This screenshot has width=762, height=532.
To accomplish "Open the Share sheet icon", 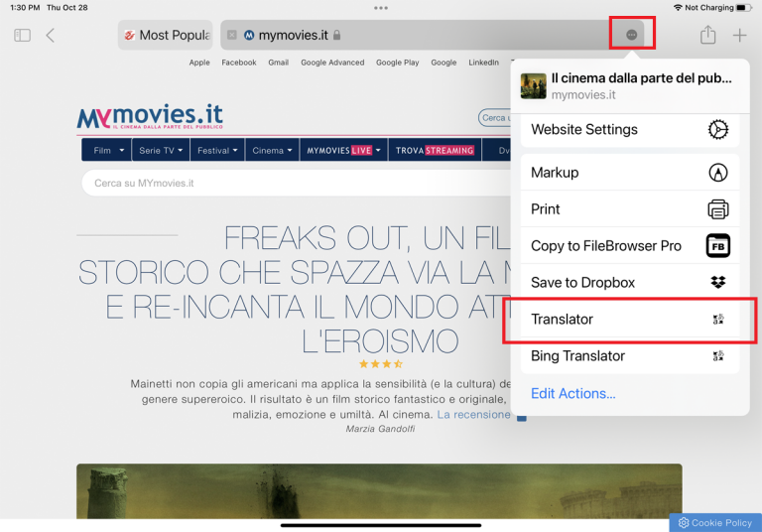I will pyautogui.click(x=707, y=36).
